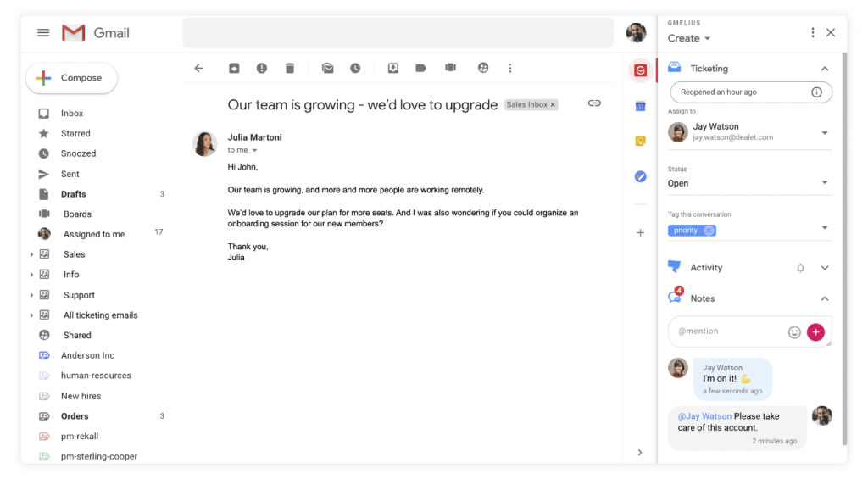Report the email as spam
The image size is (868, 479).
coord(262,68)
